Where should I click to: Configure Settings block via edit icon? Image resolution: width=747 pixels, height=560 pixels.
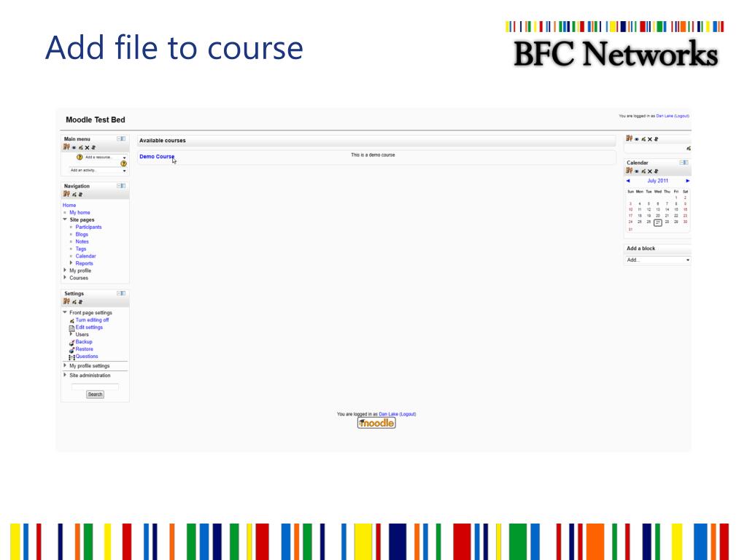(74, 302)
